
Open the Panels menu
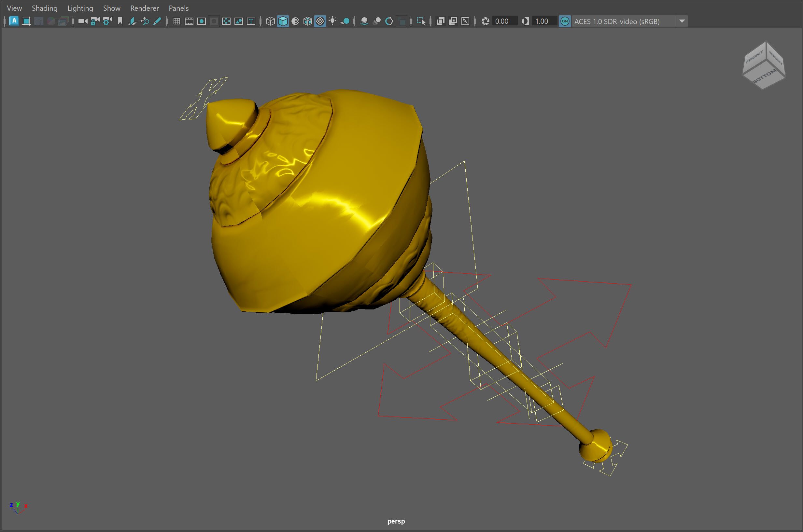178,8
